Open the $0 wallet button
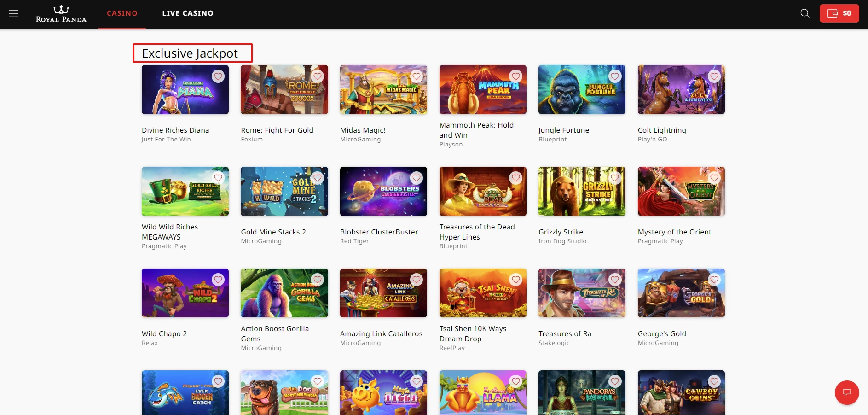 pos(839,13)
